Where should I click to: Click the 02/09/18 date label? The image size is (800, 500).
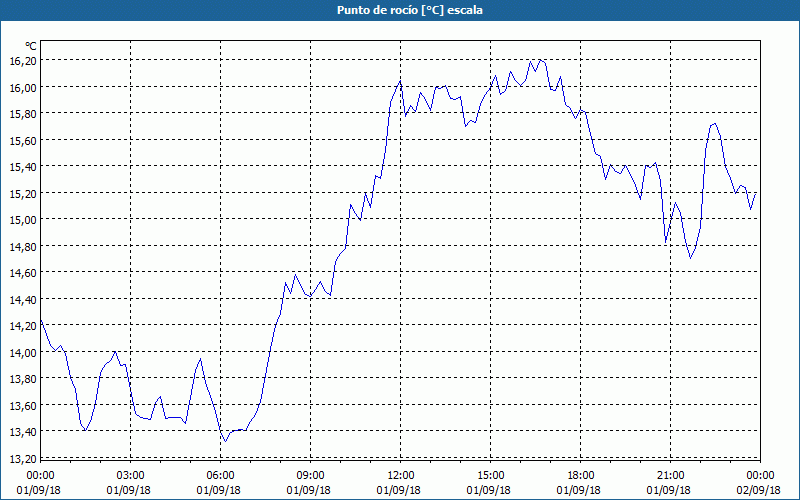pyautogui.click(x=758, y=490)
